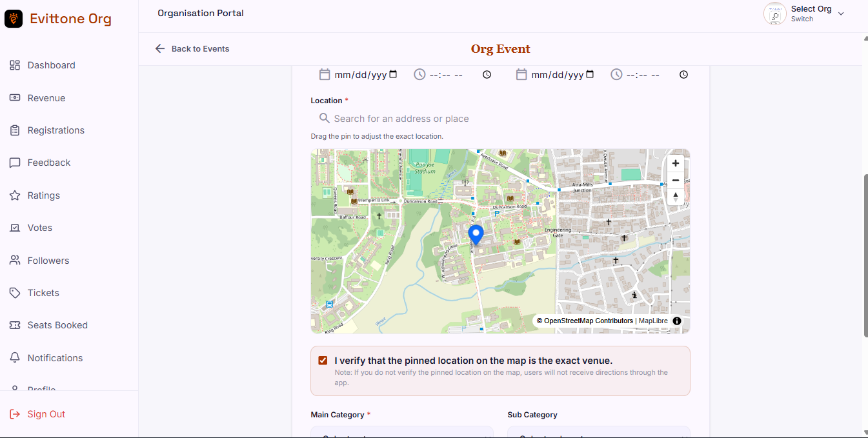Click the Revenue icon in sidebar

15,98
